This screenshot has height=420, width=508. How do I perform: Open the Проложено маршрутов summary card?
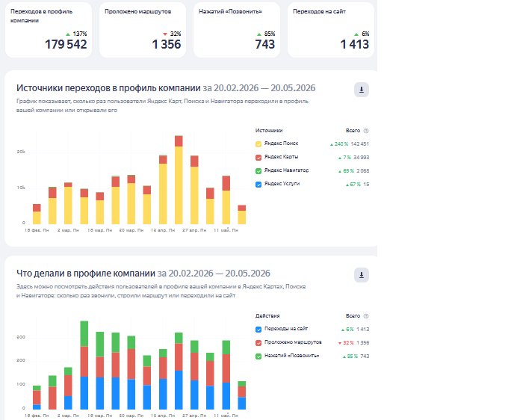click(143, 30)
